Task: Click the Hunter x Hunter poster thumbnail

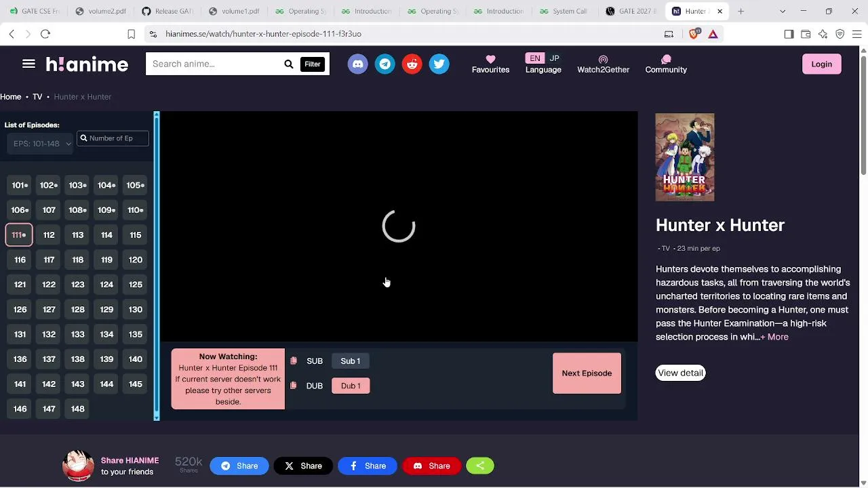Action: point(685,157)
